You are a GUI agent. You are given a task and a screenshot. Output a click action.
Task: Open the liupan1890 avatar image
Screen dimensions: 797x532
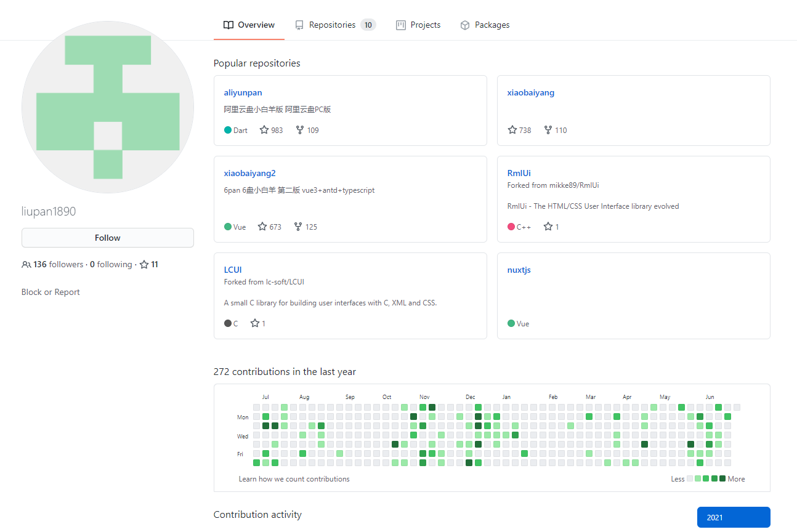click(x=108, y=107)
